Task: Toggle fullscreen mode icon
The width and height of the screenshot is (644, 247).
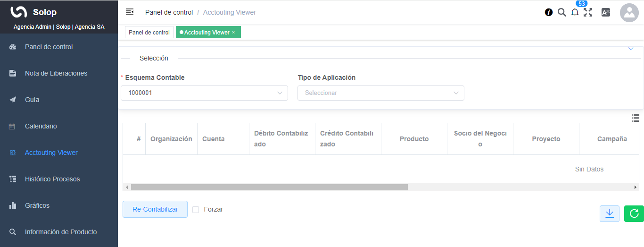Action: 588,13
